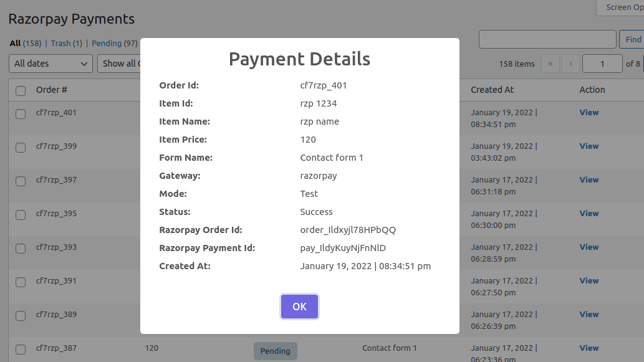Select all orders via header checkbox
This screenshot has height=362, width=644.
click(21, 91)
